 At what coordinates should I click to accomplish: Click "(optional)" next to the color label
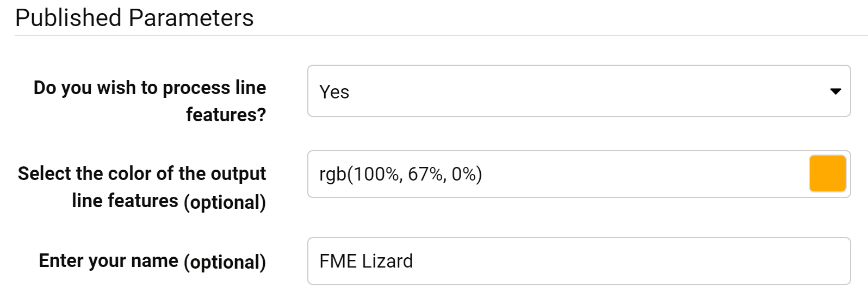225,202
